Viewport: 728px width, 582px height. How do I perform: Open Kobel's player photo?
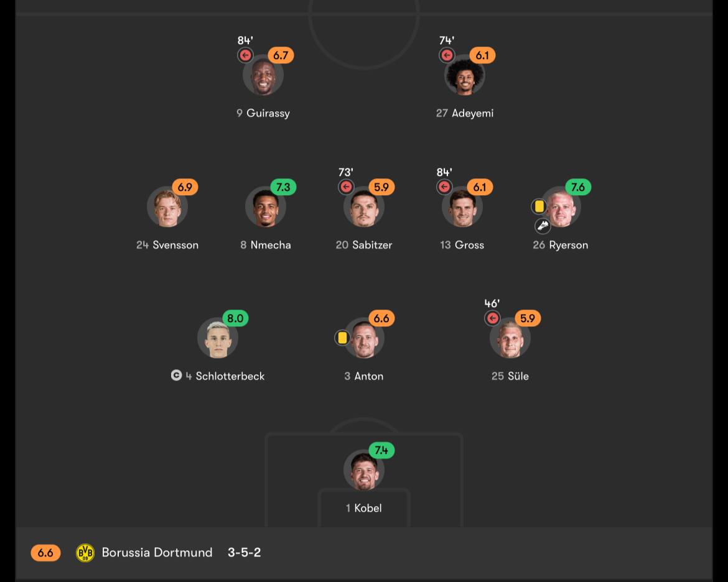(363, 471)
